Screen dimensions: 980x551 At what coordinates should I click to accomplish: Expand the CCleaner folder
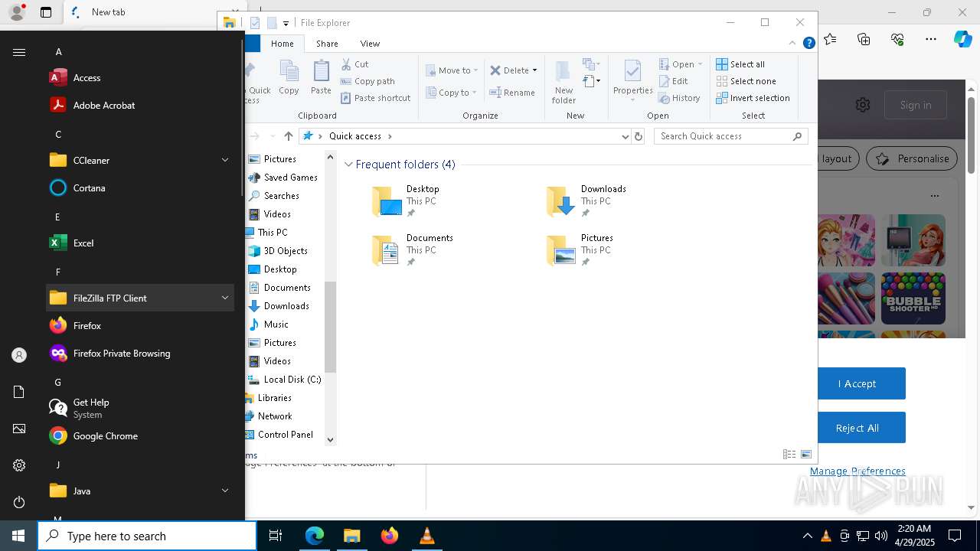(x=140, y=161)
